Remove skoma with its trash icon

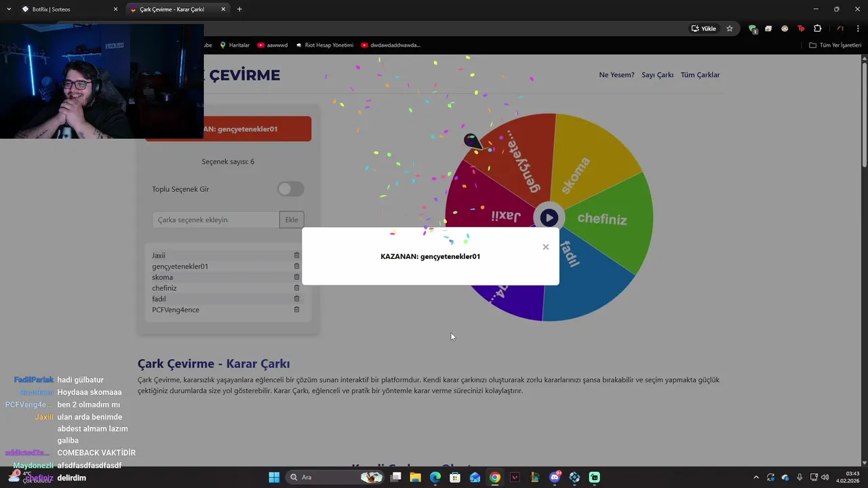click(296, 277)
